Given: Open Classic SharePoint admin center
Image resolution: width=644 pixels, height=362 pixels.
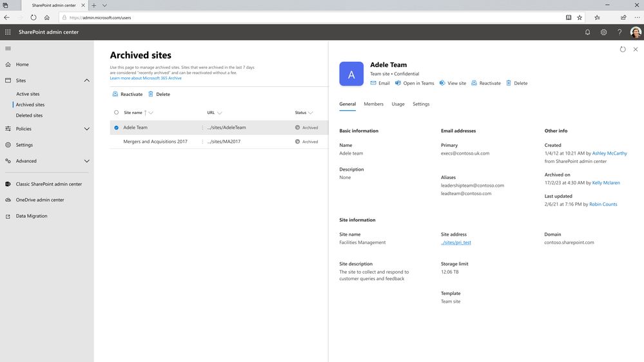Looking at the screenshot, I should tap(49, 184).
